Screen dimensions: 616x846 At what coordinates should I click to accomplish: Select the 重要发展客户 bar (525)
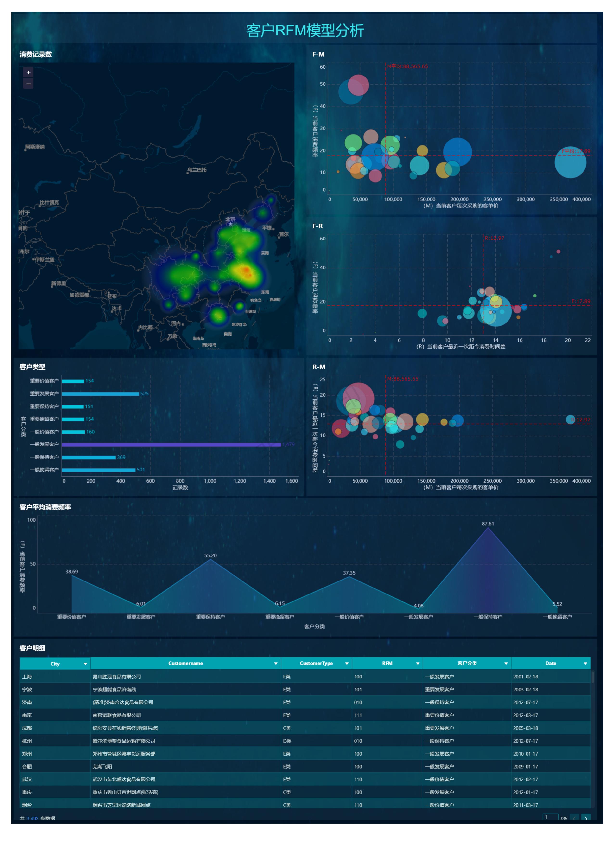coord(100,394)
